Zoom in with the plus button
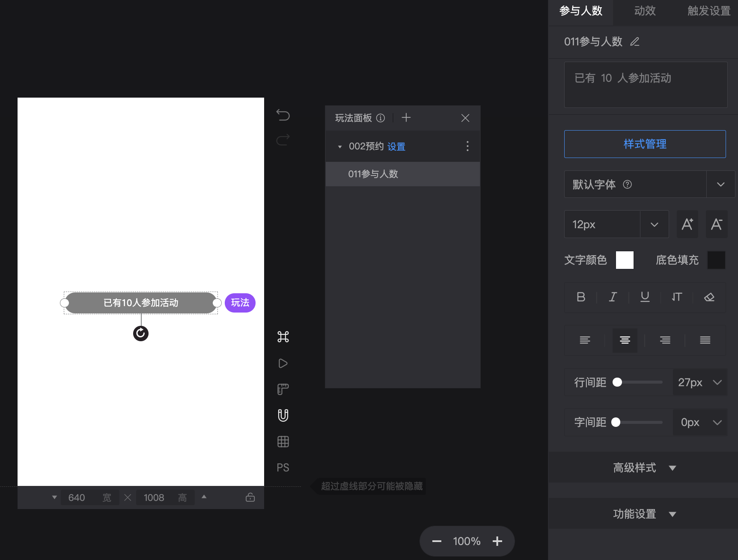Image resolution: width=738 pixels, height=560 pixels. pos(497,541)
